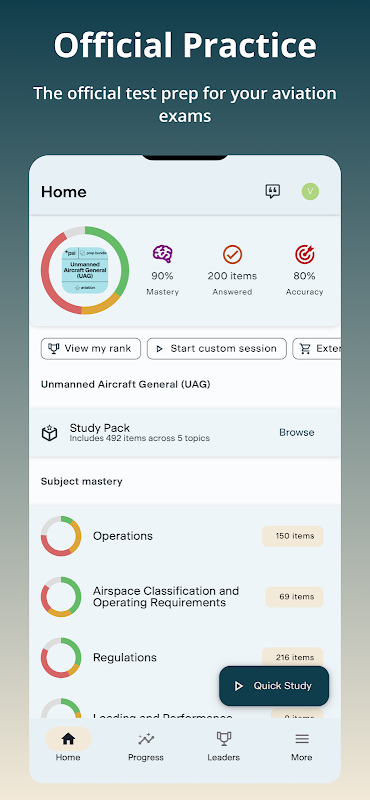Select the 69 items badge
Screen dimensions: 370x800
294,596
